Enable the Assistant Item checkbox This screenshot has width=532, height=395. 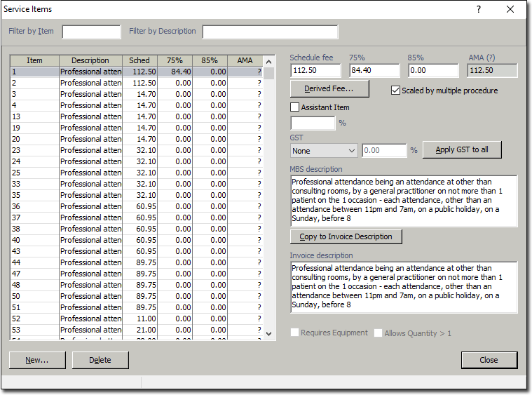295,107
